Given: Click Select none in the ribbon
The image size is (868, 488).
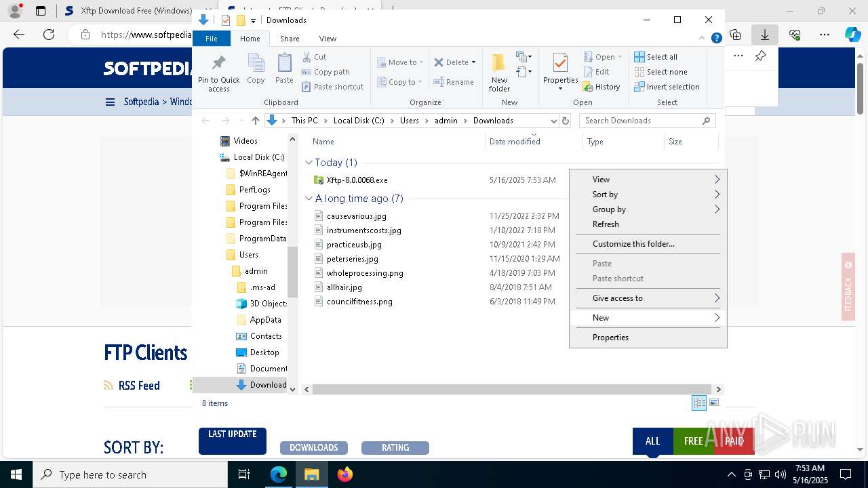Looking at the screenshot, I should click(660, 72).
